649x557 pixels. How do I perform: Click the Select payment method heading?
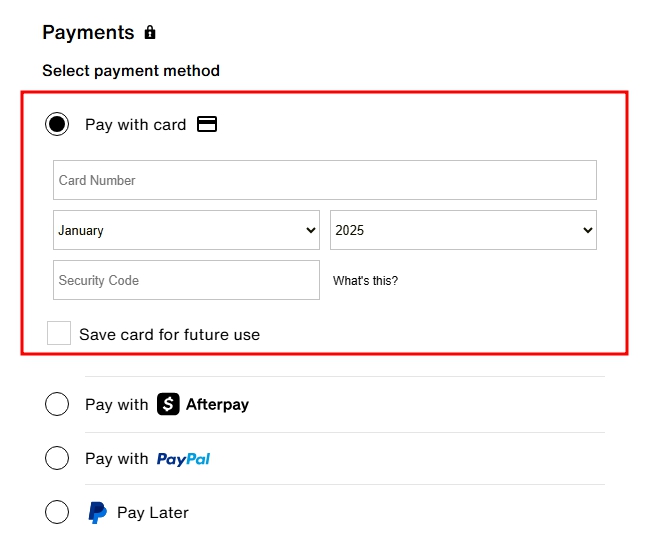[131, 71]
